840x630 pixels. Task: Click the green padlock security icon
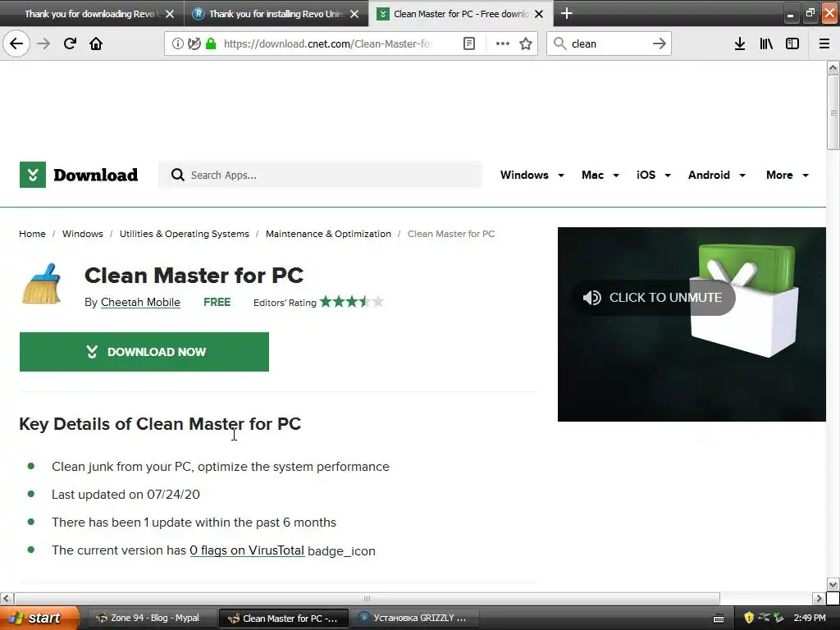pos(211,43)
